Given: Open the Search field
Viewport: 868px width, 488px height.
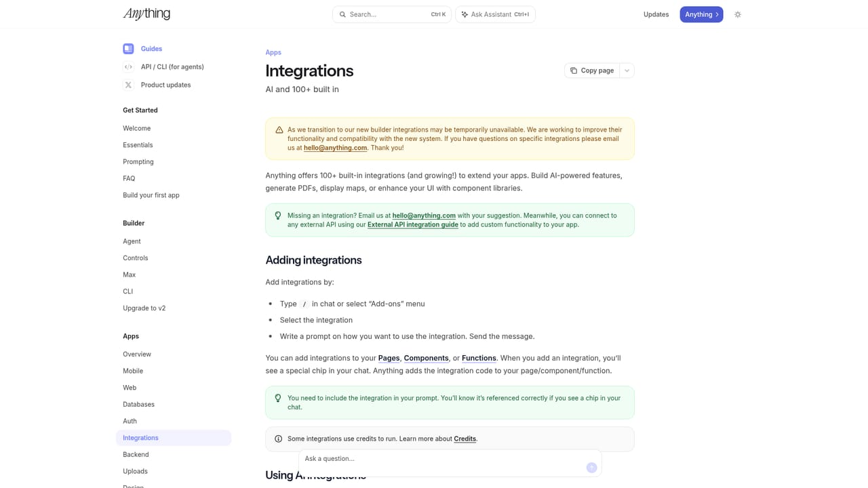Looking at the screenshot, I should (x=392, y=14).
